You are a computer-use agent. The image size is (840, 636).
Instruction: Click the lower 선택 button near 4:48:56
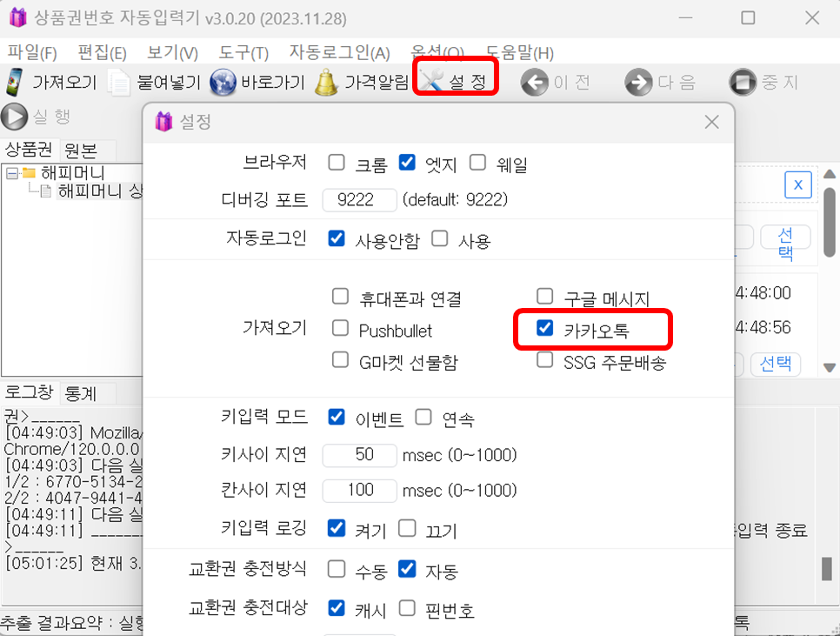click(776, 364)
